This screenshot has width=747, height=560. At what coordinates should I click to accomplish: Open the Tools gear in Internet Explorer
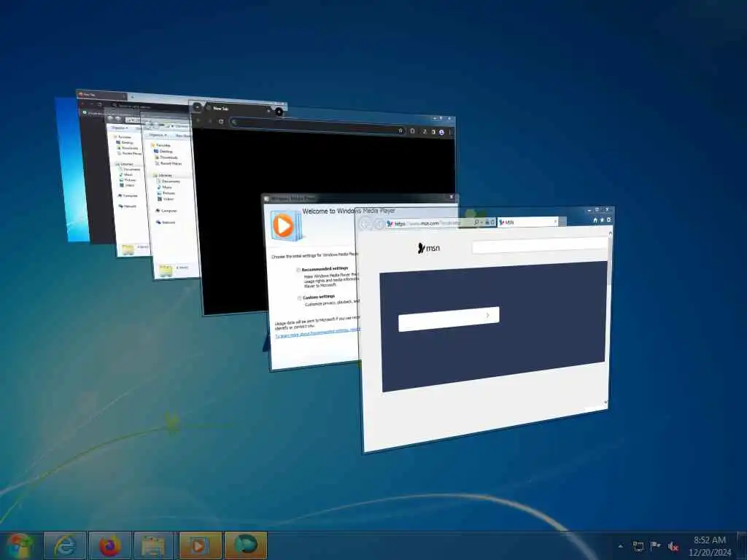608,219
